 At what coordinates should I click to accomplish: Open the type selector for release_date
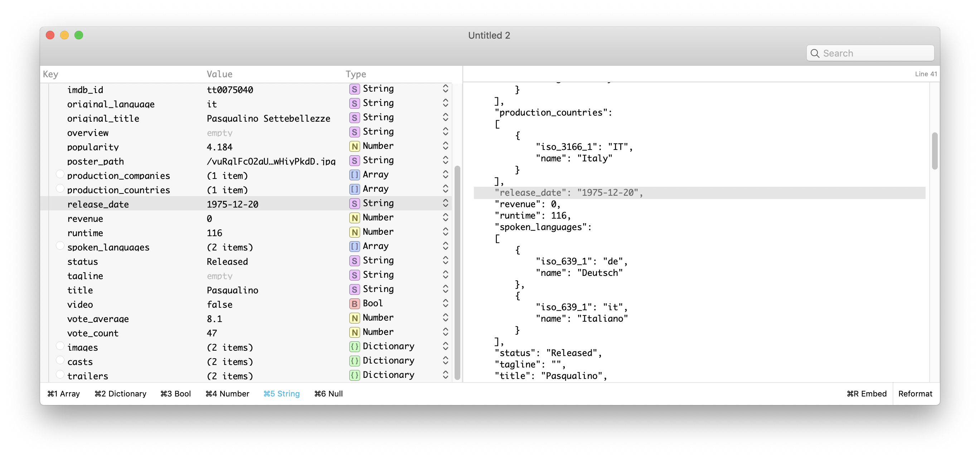click(445, 204)
